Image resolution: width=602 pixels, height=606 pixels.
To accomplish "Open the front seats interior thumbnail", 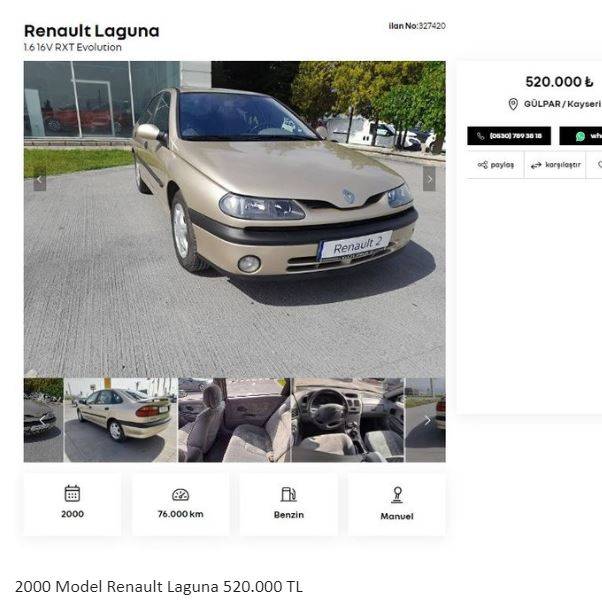I will (234, 420).
